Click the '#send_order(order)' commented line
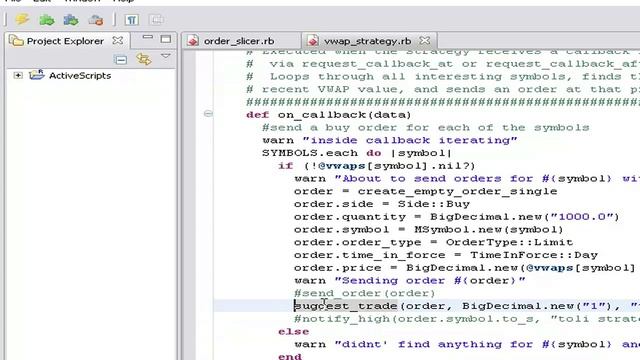 (364, 293)
